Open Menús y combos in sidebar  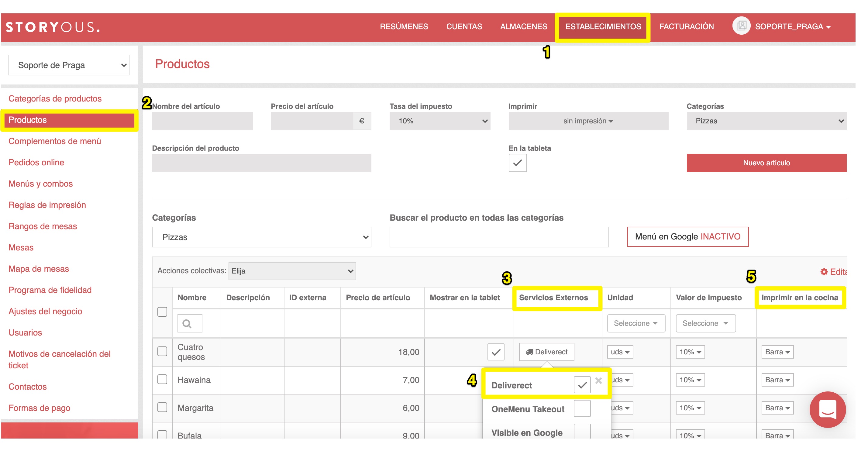[x=40, y=184]
